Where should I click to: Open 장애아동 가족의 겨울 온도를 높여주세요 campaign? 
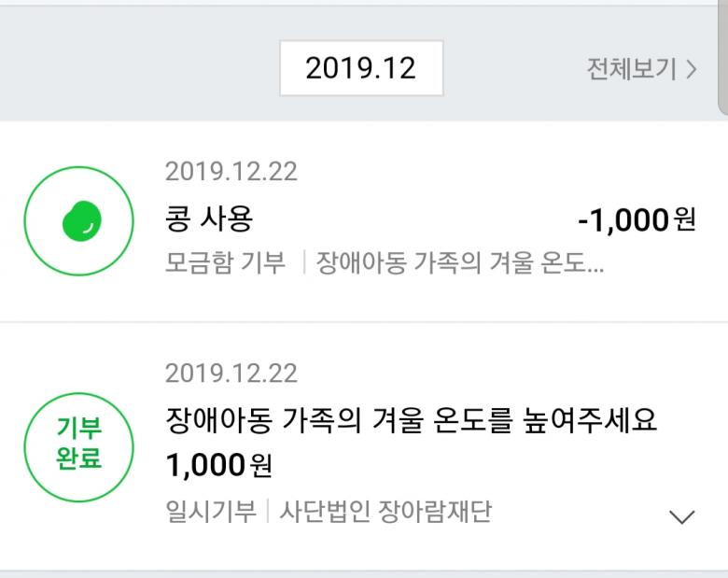click(x=412, y=420)
